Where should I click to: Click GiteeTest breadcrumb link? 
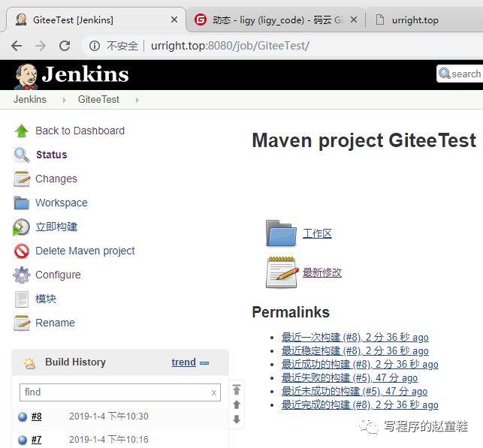coord(98,99)
